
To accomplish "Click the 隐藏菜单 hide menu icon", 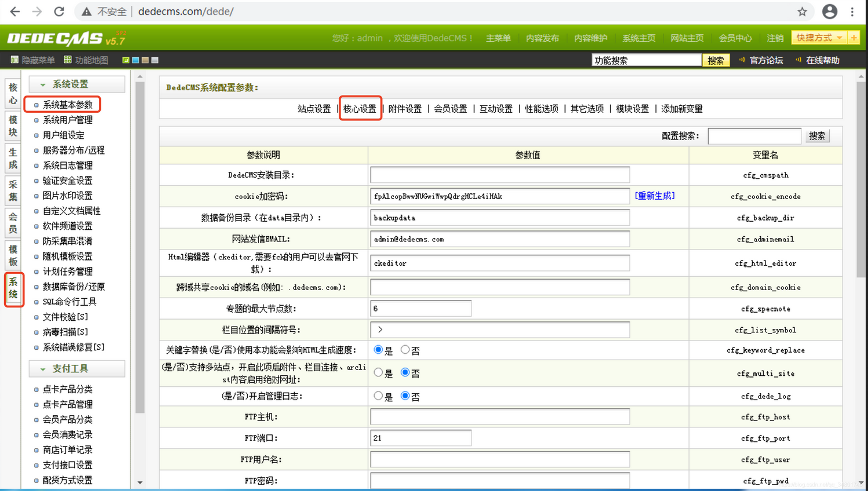I will (x=14, y=60).
